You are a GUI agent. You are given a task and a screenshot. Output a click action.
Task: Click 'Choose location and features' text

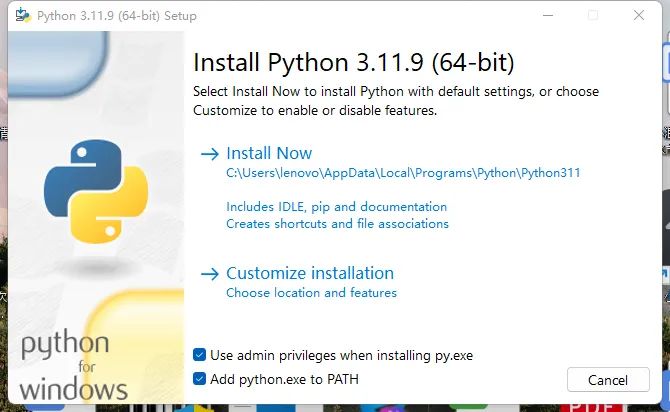(x=311, y=293)
